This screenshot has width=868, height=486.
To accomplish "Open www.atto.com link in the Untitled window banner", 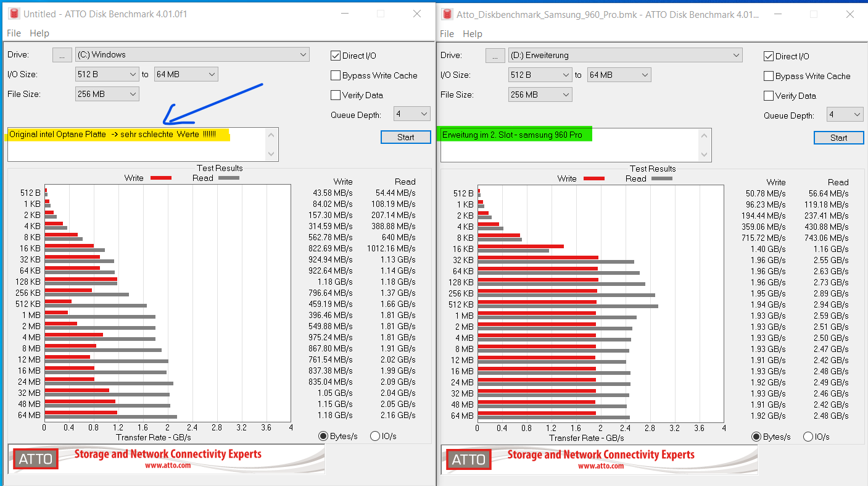I will pyautogui.click(x=168, y=466).
